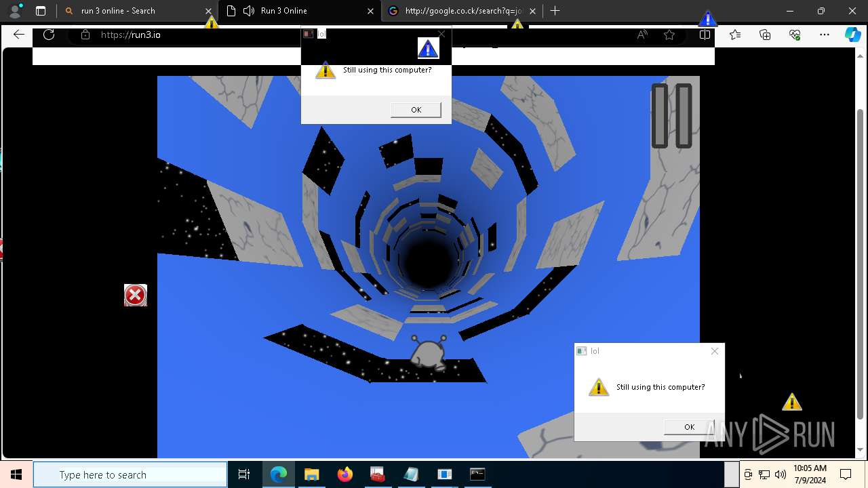The width and height of the screenshot is (868, 488).
Task: Open Browser essentials heart icon
Action: point(795,35)
